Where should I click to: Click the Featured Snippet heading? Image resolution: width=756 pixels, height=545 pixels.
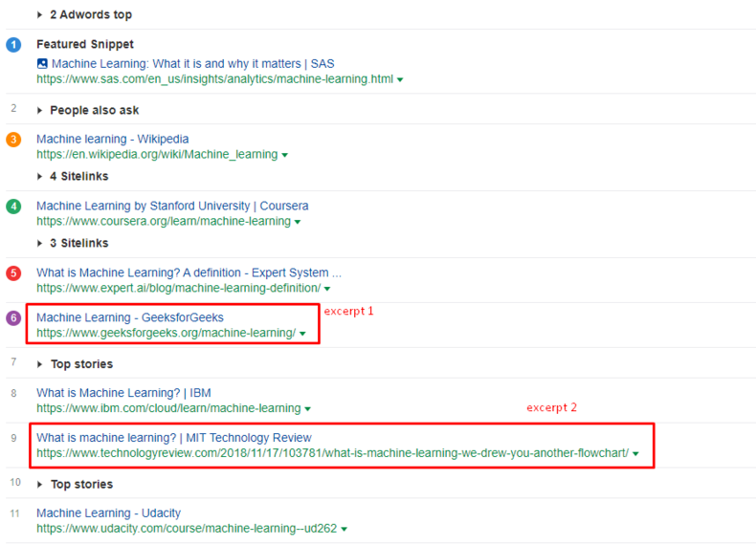coord(85,44)
